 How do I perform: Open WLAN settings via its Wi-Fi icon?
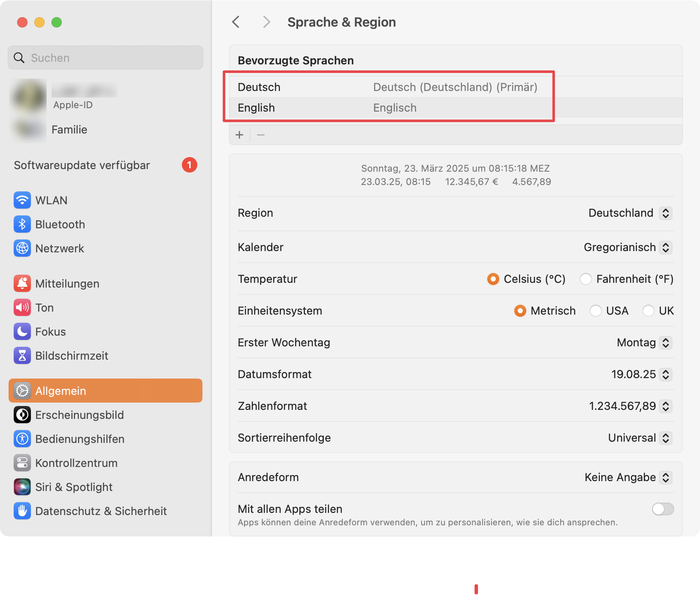(x=22, y=200)
